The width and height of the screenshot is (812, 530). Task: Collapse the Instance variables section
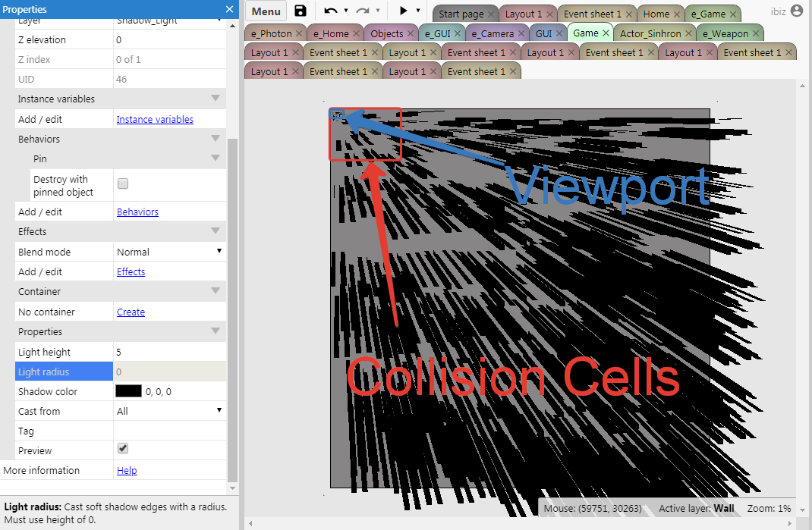(216, 99)
